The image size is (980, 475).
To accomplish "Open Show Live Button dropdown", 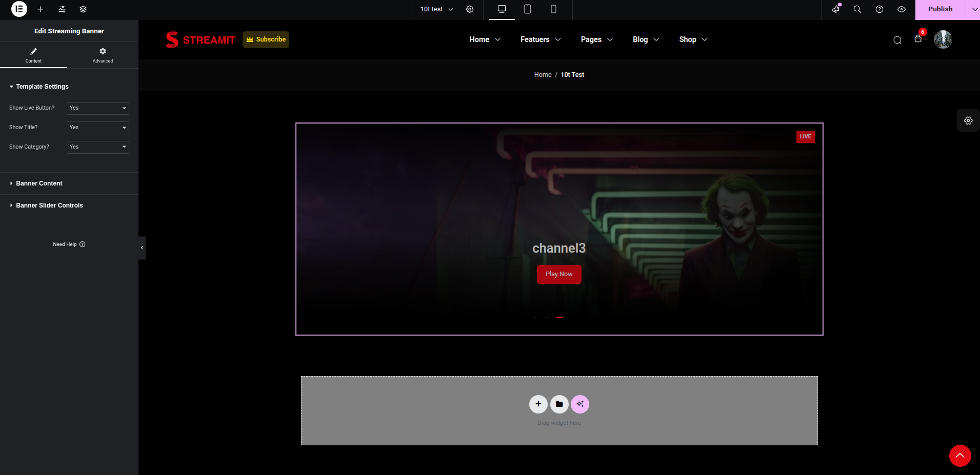I will pyautogui.click(x=97, y=108).
